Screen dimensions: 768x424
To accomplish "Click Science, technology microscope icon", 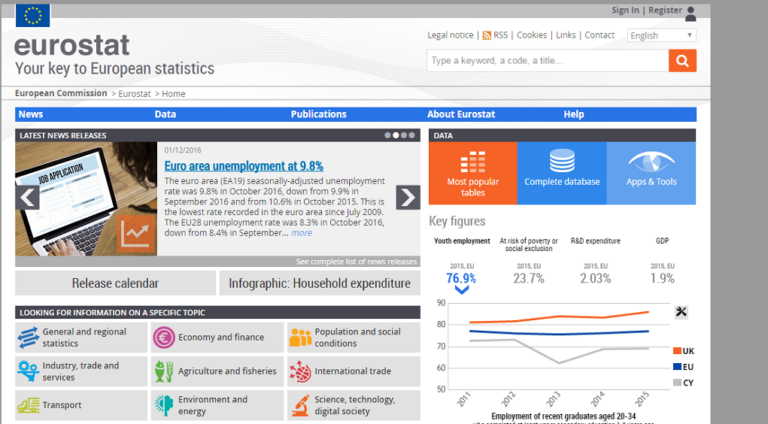I will point(300,405).
